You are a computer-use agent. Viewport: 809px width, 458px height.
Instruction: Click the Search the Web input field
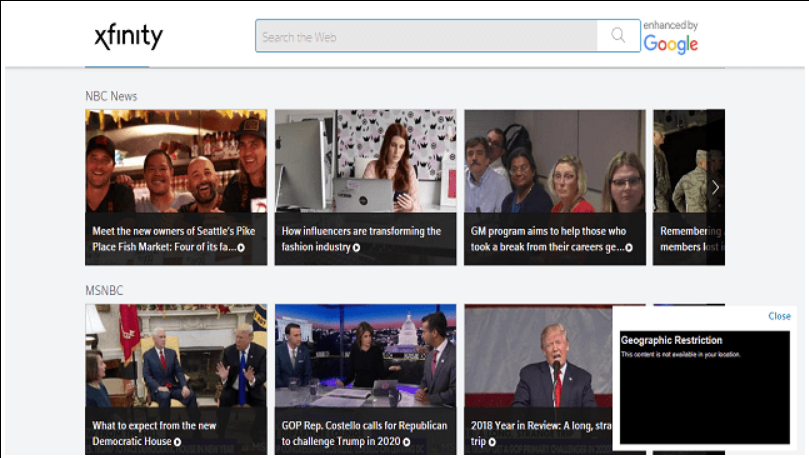tap(426, 37)
